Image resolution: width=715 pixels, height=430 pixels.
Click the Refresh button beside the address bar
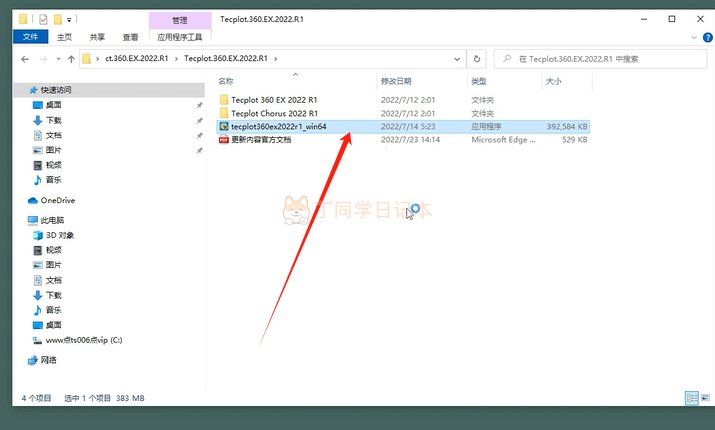pos(477,59)
